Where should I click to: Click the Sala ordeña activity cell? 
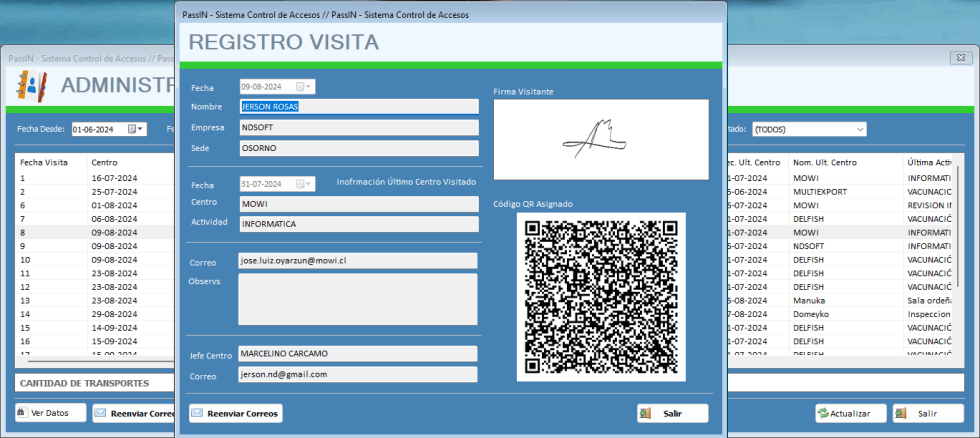coord(929,301)
